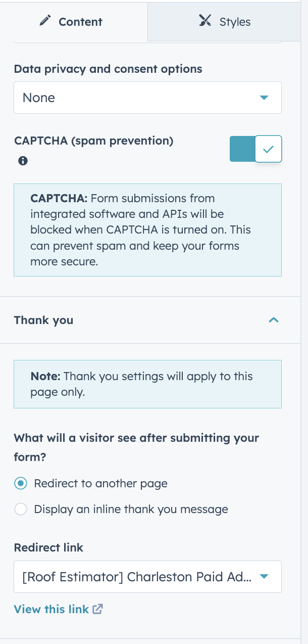The height and width of the screenshot is (644, 308).
Task: Click the Redirect link dropdown arrow
Action: tap(264, 577)
